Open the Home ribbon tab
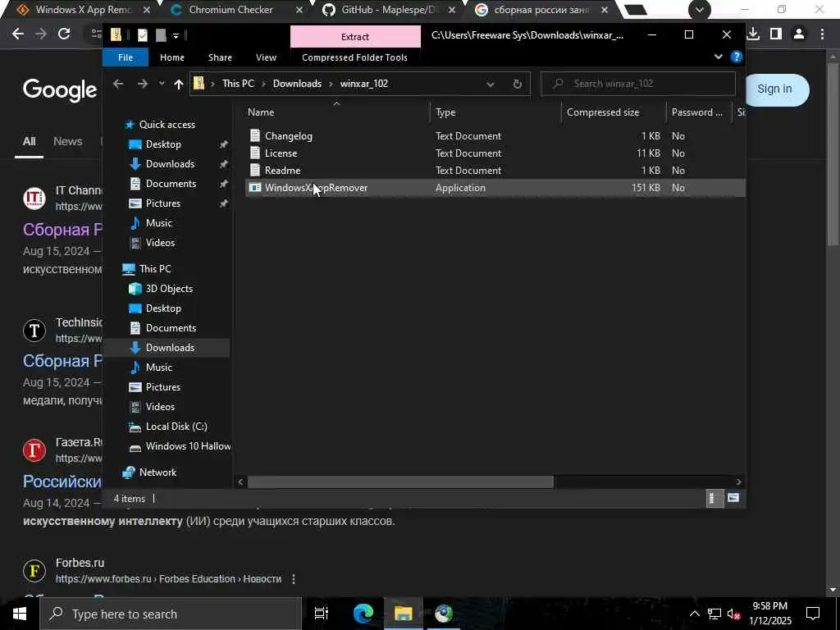 [x=172, y=57]
